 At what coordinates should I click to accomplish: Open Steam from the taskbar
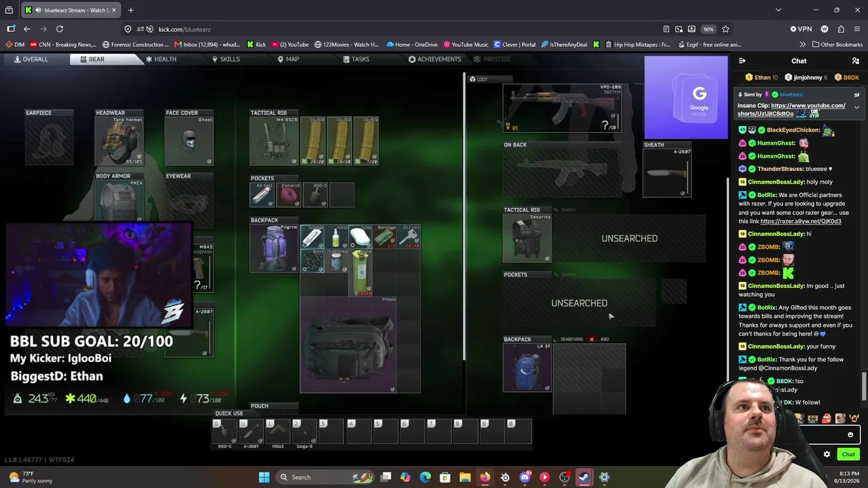point(584,477)
